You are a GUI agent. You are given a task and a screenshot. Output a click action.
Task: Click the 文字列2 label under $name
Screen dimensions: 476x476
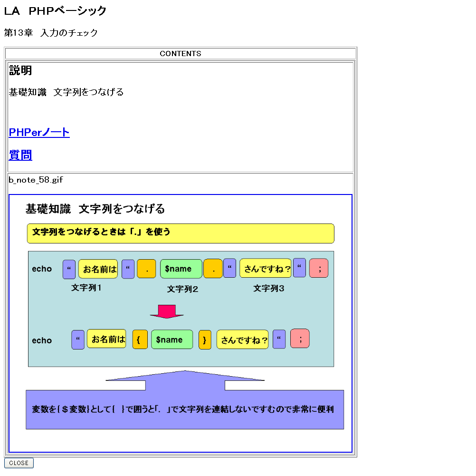point(182,289)
